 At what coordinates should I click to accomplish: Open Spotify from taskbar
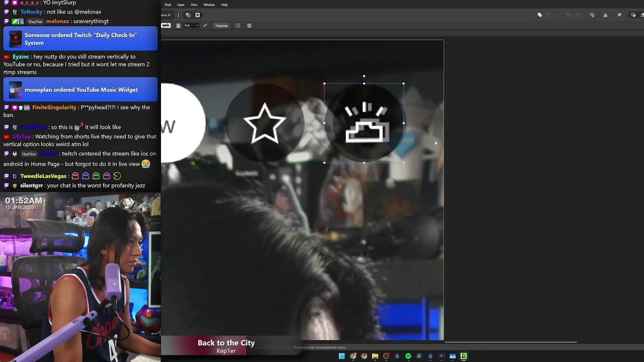pyautogui.click(x=408, y=356)
